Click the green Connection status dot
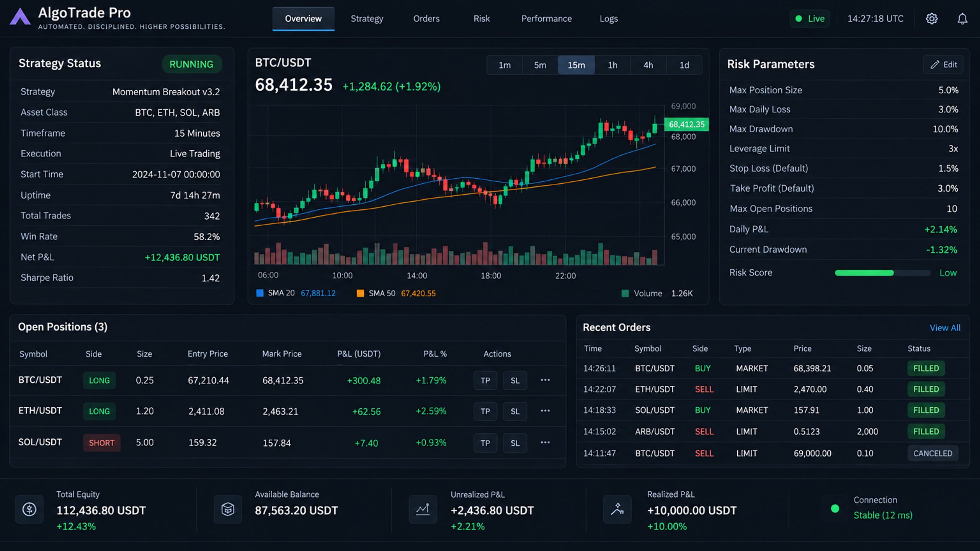 coord(835,509)
